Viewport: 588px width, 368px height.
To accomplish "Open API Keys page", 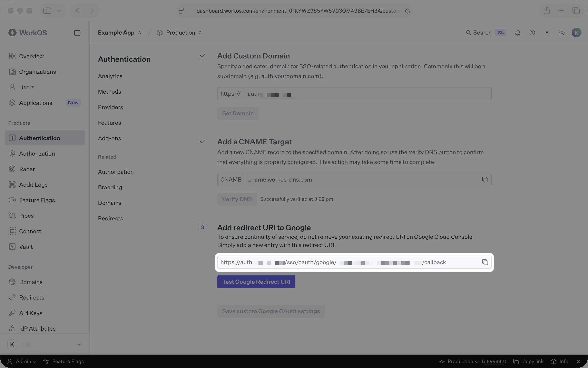I will pos(45,313).
